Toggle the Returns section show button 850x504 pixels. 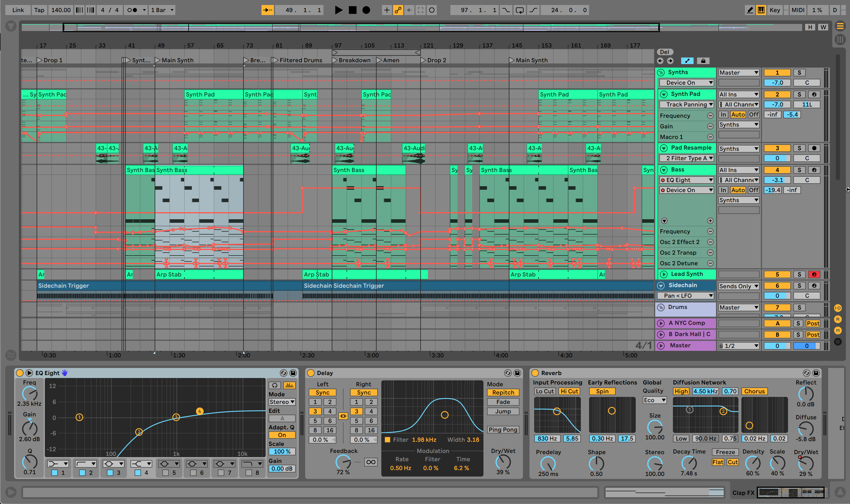click(x=838, y=319)
